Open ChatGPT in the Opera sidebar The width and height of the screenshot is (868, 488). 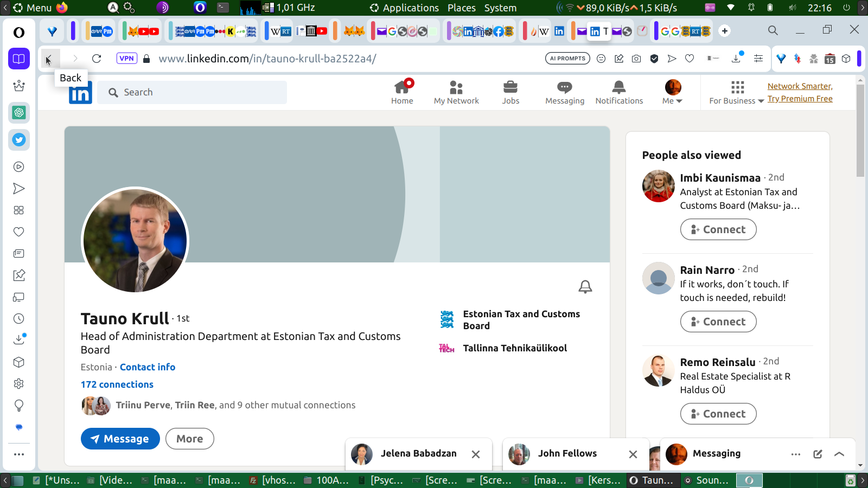coord(19,113)
